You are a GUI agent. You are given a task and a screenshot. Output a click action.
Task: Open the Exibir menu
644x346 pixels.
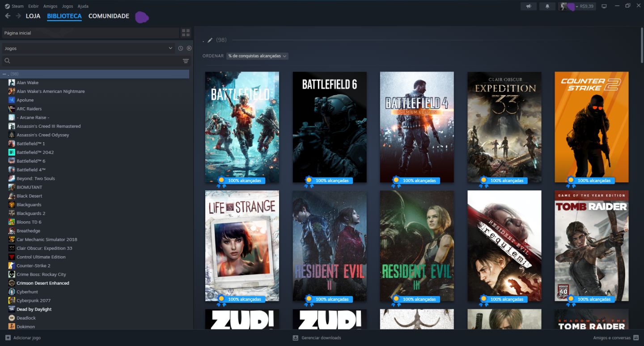click(33, 6)
